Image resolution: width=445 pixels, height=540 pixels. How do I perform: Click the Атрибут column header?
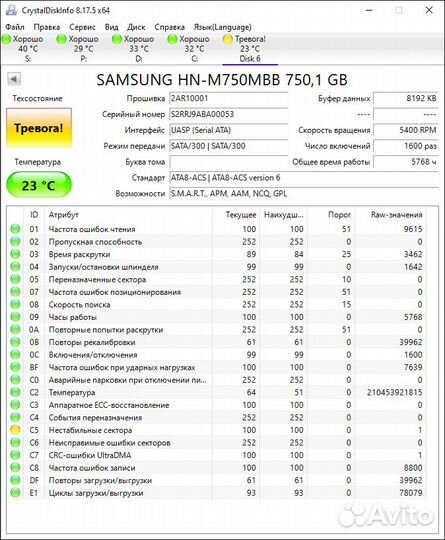tap(128, 215)
